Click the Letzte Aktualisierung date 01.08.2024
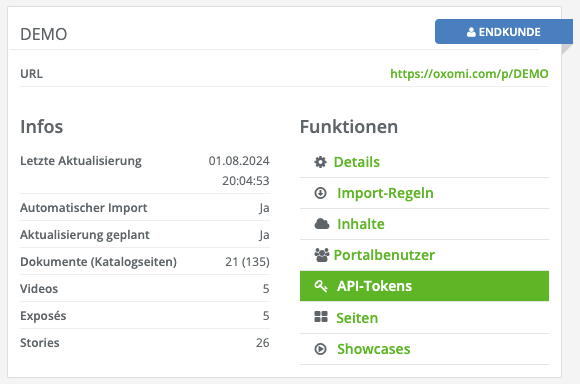The image size is (580, 384). [x=239, y=161]
